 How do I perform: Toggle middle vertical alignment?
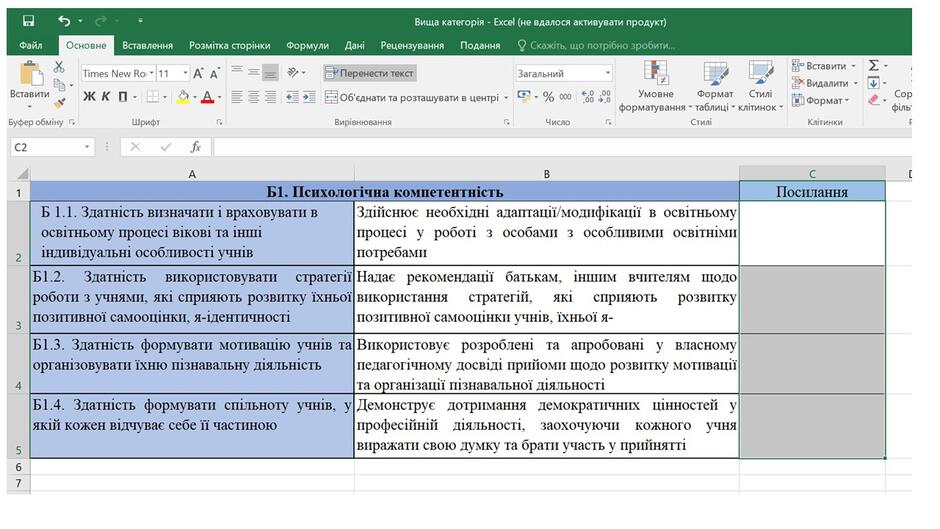point(254,73)
